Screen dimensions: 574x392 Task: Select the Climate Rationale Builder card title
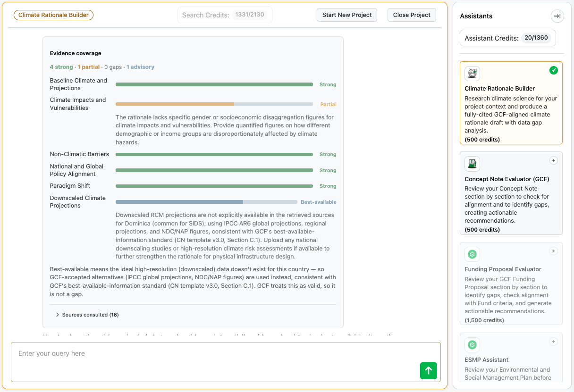(x=500, y=89)
